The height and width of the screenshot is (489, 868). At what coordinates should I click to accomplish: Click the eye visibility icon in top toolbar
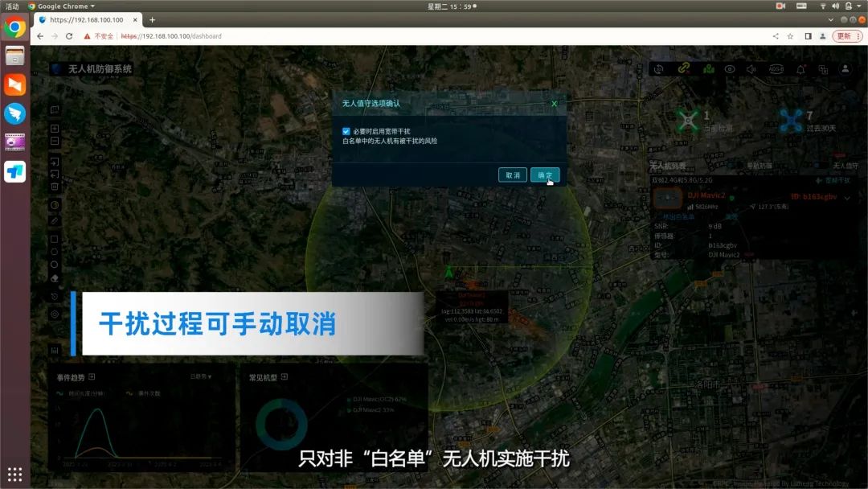[730, 69]
